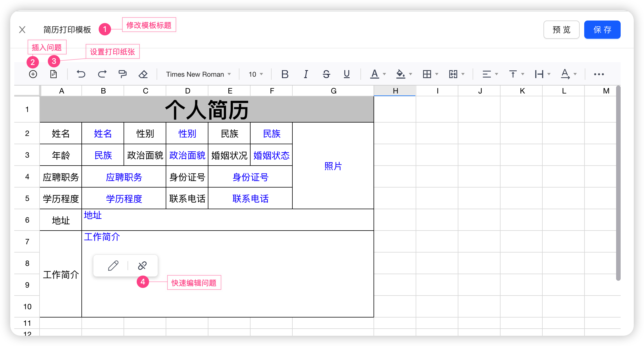The height and width of the screenshot is (346, 644).
Task: Click the 个人简历 title cell
Action: pyautogui.click(x=207, y=109)
